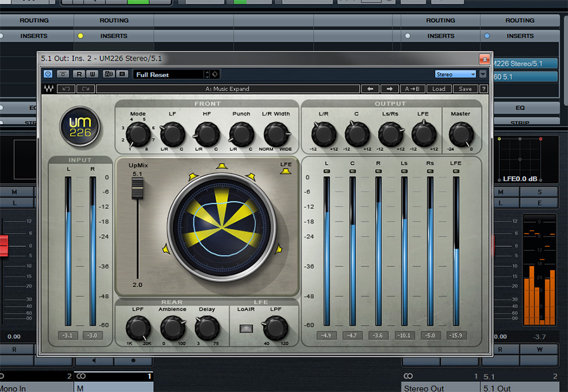
Task: Click the UpMix fader handle
Action: [x=137, y=188]
